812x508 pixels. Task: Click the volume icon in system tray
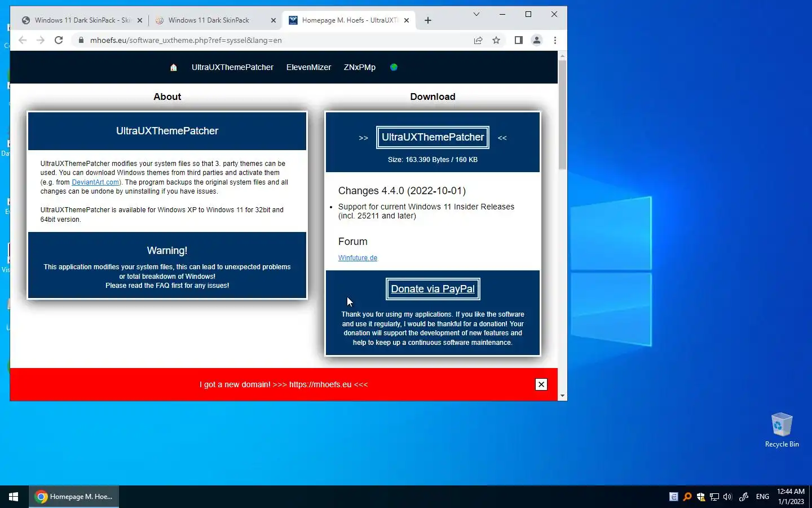pos(727,497)
